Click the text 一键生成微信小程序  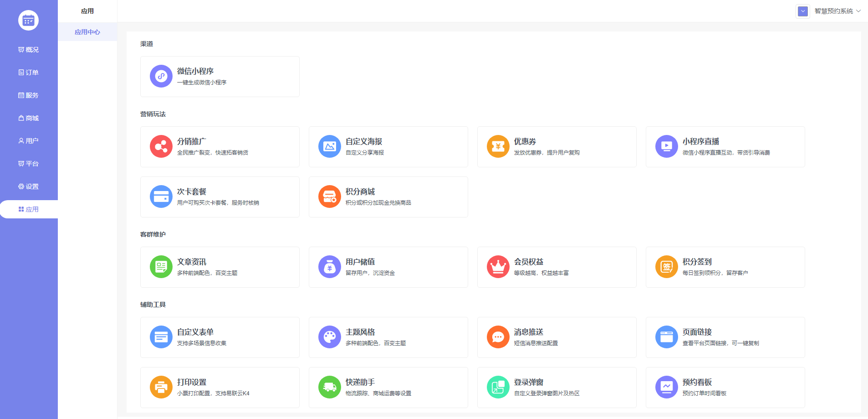pyautogui.click(x=202, y=83)
